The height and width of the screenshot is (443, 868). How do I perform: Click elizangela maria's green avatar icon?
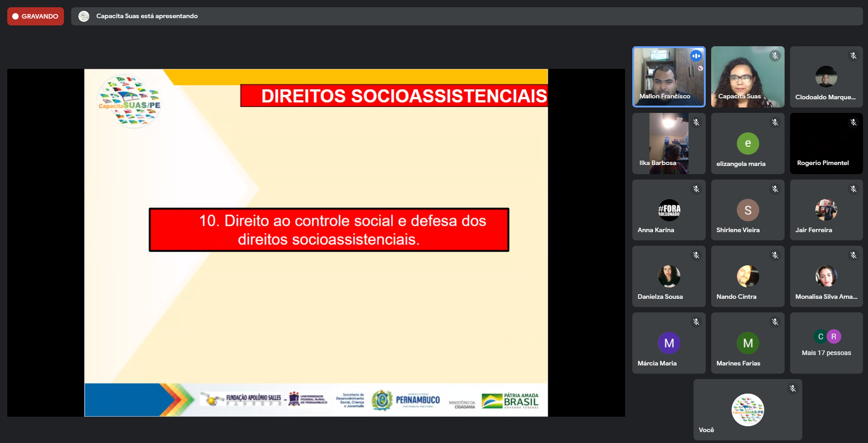coord(747,143)
